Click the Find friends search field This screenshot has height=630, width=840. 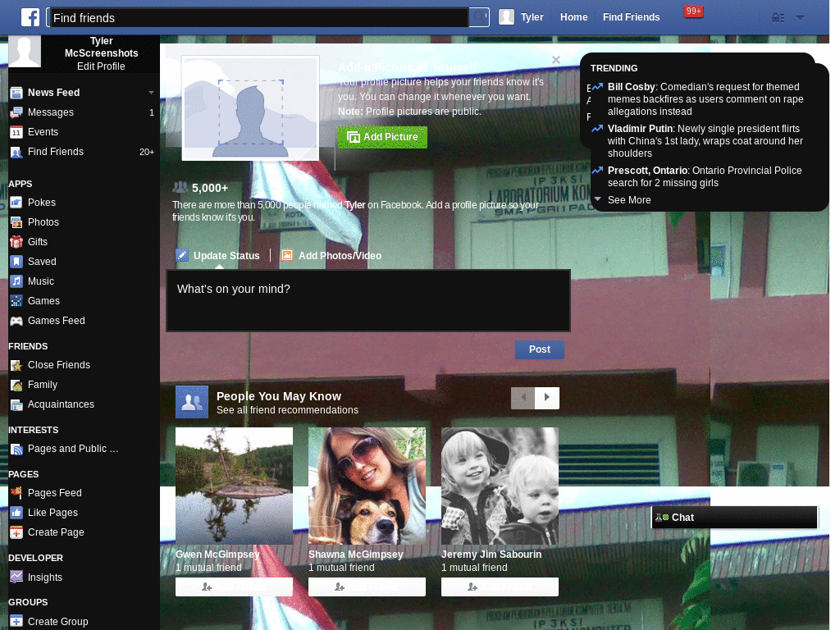point(258,18)
